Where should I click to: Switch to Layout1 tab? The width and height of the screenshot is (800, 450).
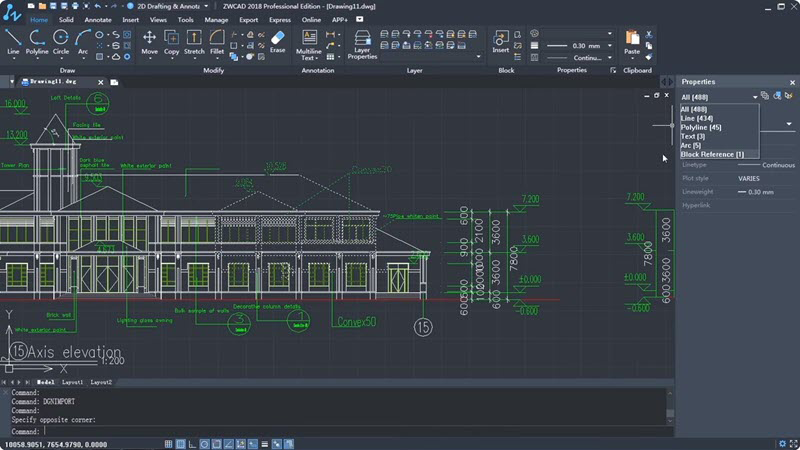click(72, 382)
